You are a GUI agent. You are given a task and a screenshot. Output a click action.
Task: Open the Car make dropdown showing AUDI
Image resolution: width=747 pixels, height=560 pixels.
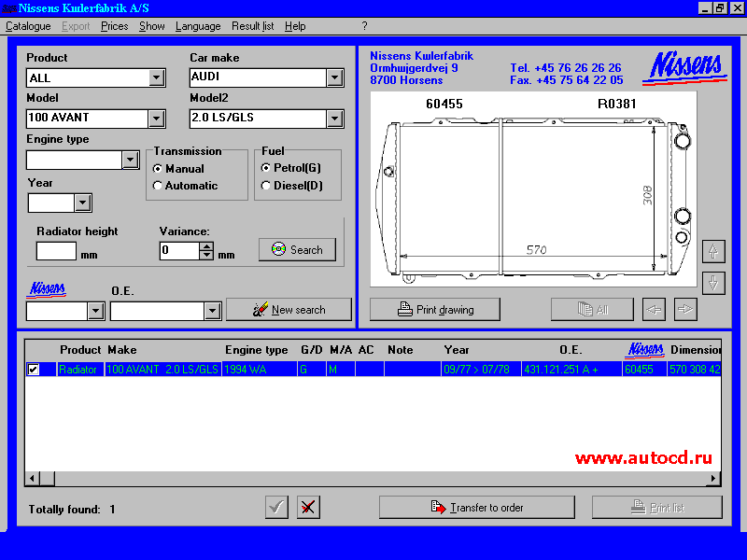335,77
